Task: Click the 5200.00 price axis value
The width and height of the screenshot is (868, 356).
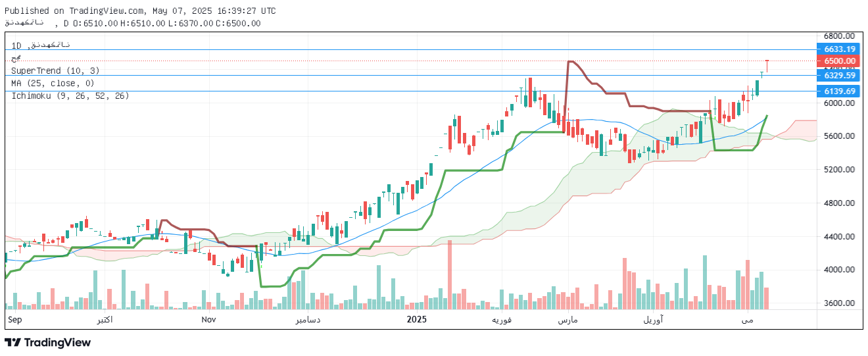Action: 839,170
